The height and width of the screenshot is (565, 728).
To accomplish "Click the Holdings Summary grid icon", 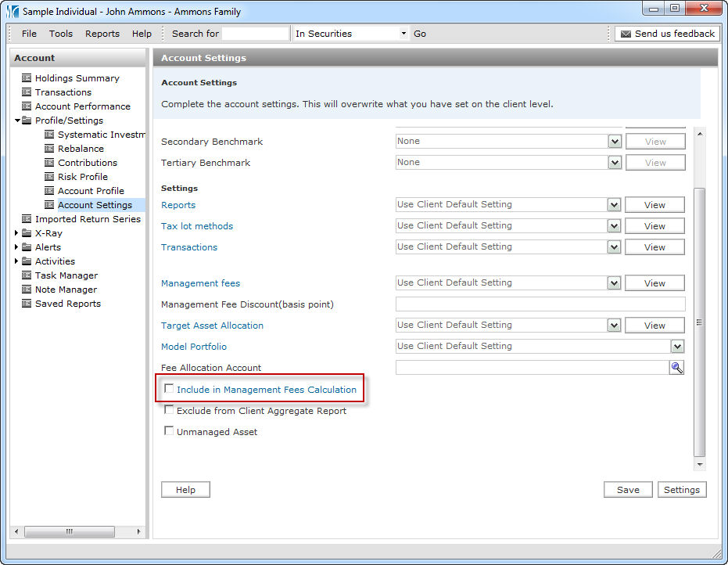I will pyautogui.click(x=27, y=78).
